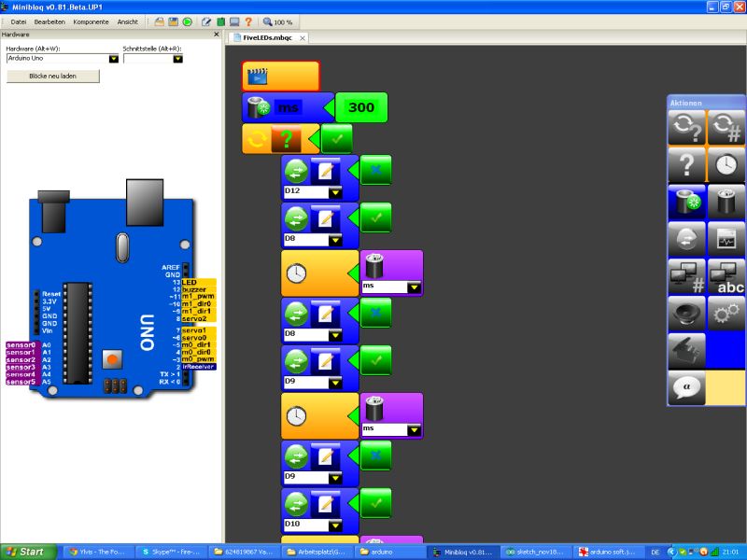The height and width of the screenshot is (560, 747).
Task: Open the terminal monitor toolbar icon
Action: point(234,21)
